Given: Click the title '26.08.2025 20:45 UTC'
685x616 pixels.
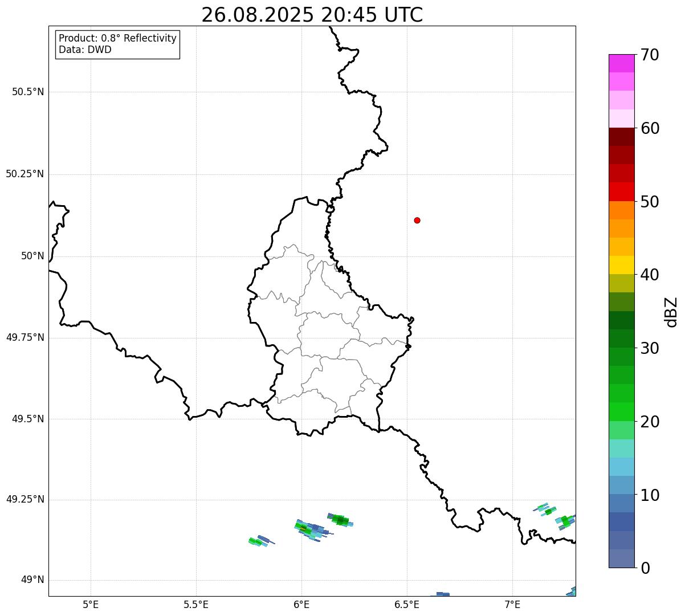Looking at the screenshot, I should (x=312, y=15).
